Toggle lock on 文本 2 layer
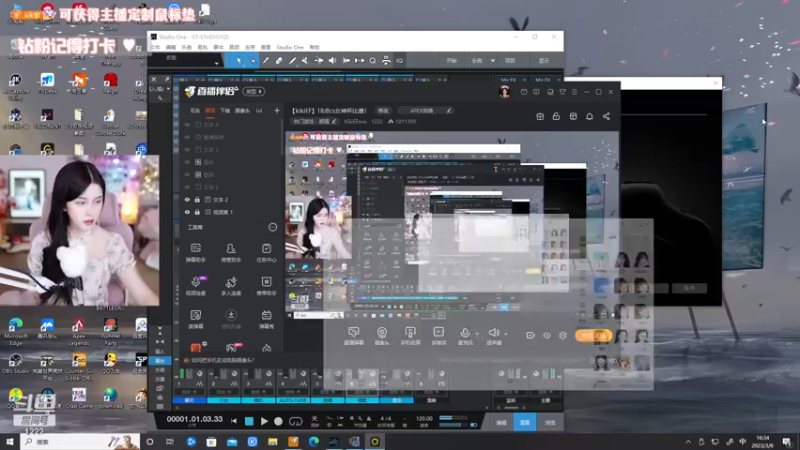Image resolution: width=800 pixels, height=450 pixels. point(197,199)
